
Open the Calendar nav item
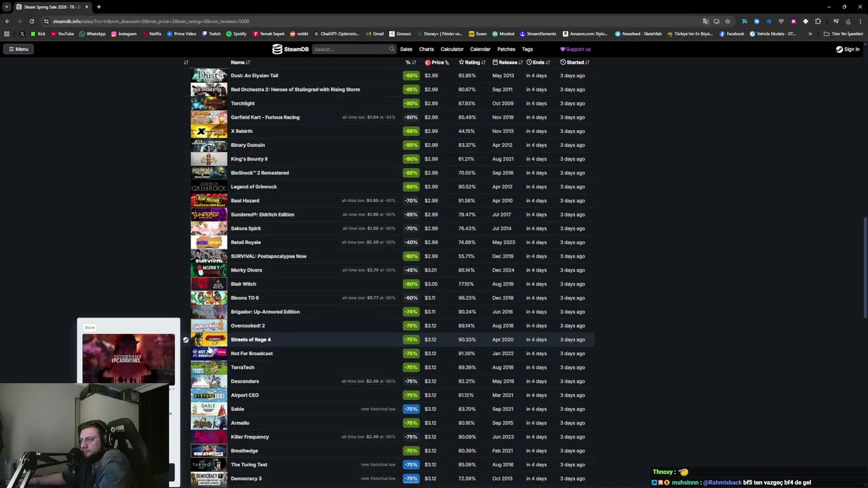480,49
